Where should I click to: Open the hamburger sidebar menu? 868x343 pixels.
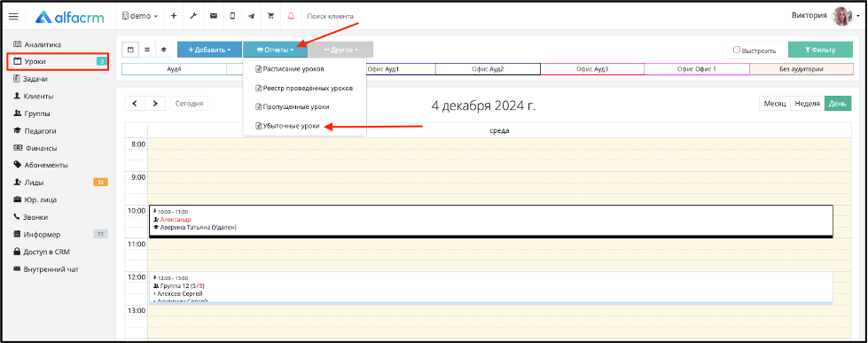(x=13, y=17)
